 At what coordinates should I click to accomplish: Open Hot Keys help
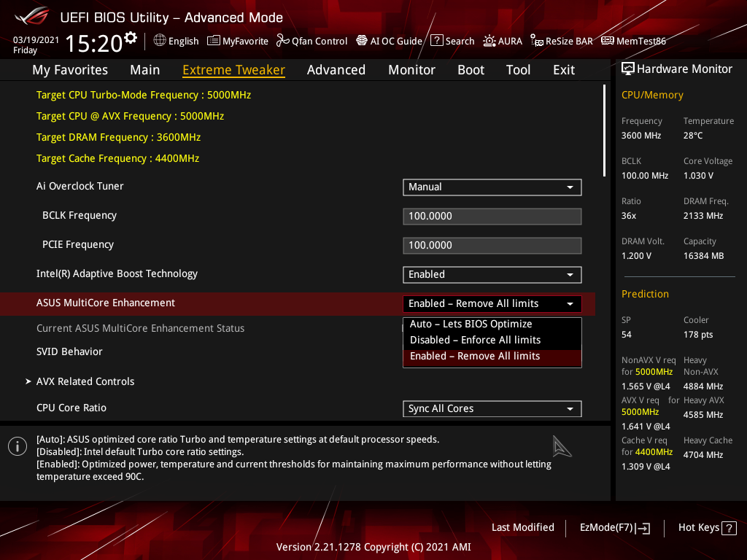[707, 528]
